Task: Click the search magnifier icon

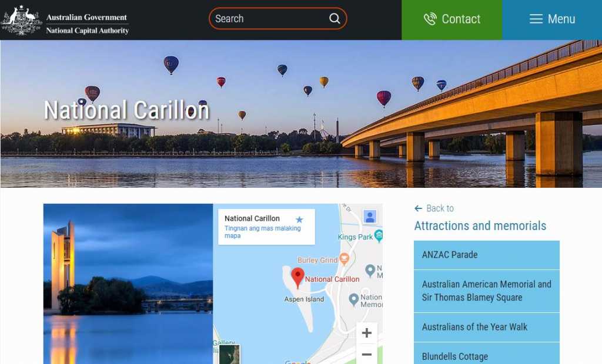Action: (335, 18)
